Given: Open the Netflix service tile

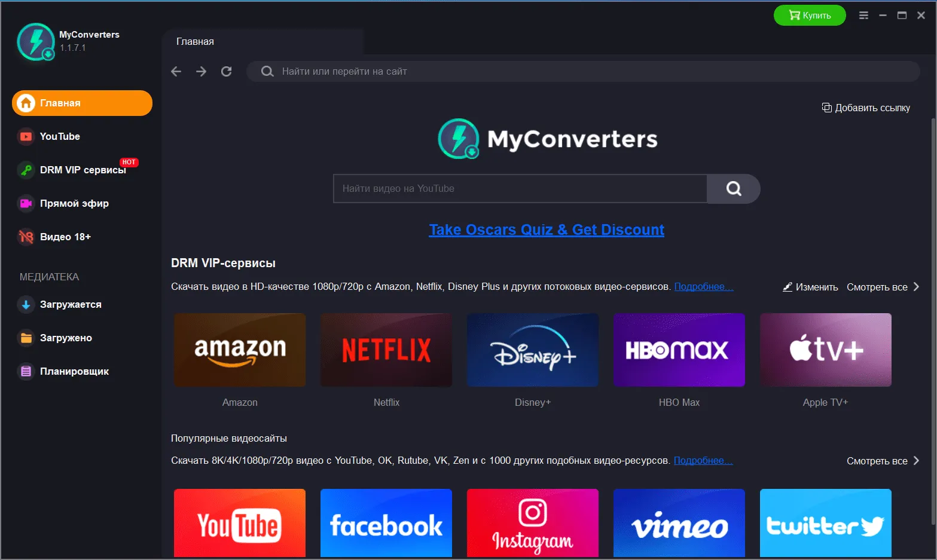Looking at the screenshot, I should [386, 350].
